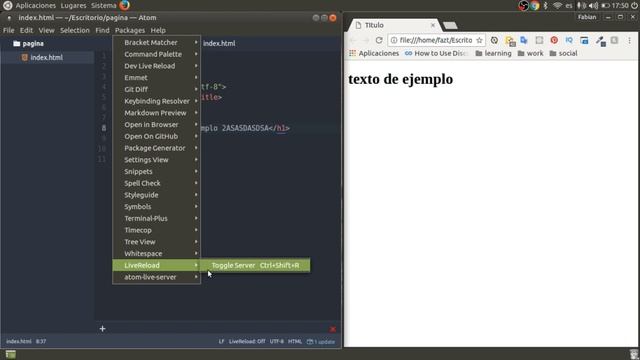Open the How to Use Disc bookmark

pyautogui.click(x=436, y=53)
